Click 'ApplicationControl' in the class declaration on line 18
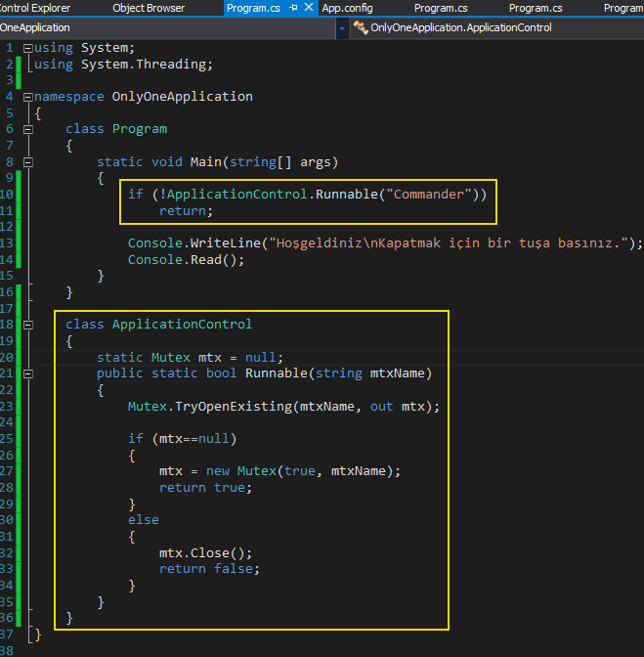Image resolution: width=644 pixels, height=657 pixels. point(182,325)
